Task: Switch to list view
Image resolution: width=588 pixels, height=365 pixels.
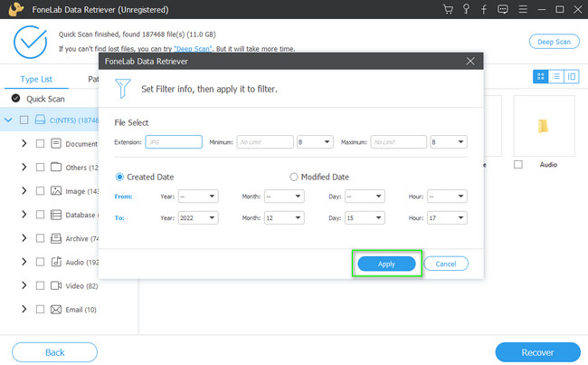Action: 556,77
